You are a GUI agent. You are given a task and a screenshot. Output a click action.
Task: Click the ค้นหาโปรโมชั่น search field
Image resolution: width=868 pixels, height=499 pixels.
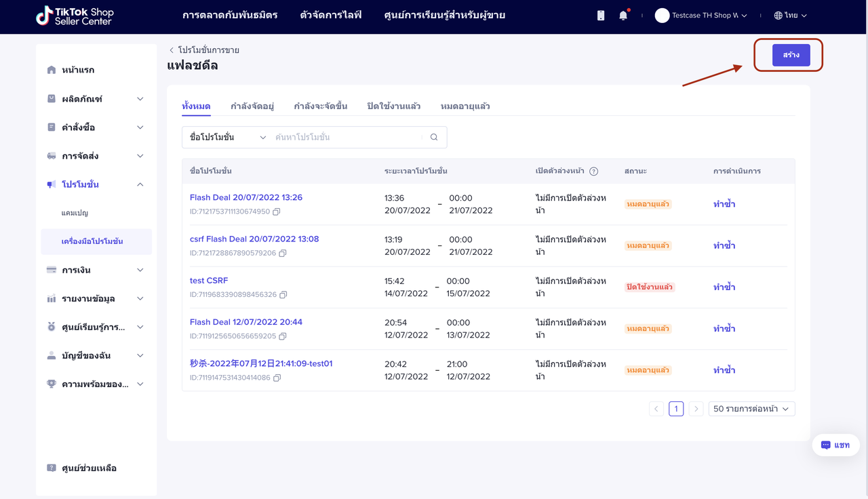tap(346, 137)
